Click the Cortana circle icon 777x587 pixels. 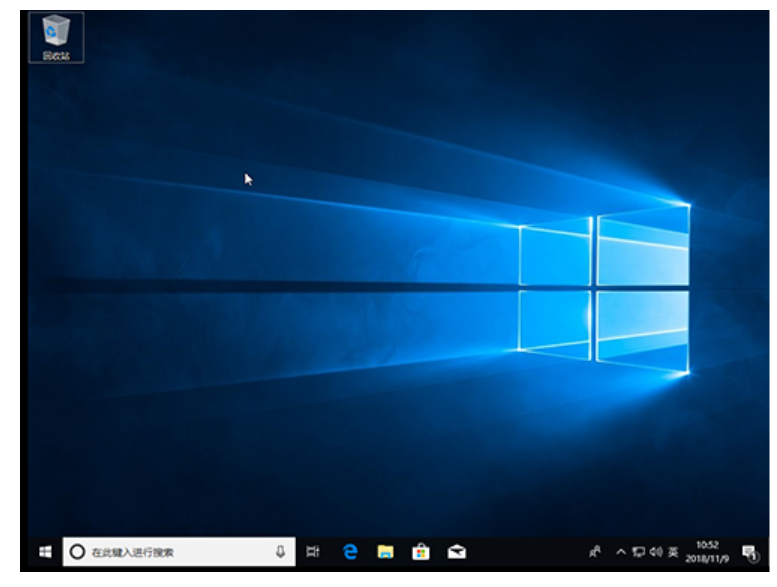(77, 552)
